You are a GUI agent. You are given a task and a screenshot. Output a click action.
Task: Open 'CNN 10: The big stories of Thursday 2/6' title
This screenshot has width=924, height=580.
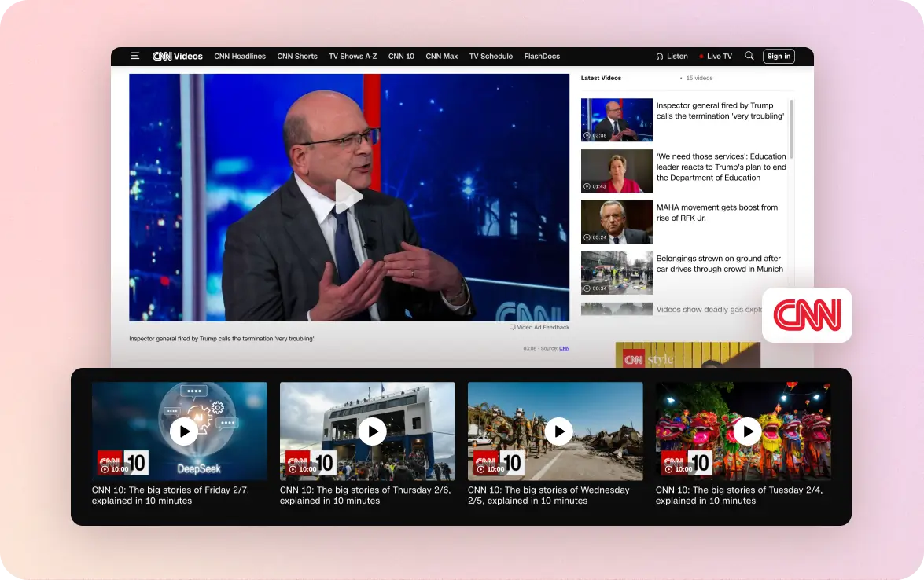[x=366, y=495]
